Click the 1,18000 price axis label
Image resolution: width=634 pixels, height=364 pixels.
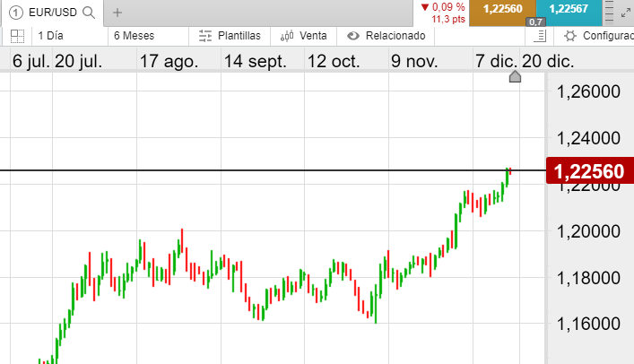588,278
